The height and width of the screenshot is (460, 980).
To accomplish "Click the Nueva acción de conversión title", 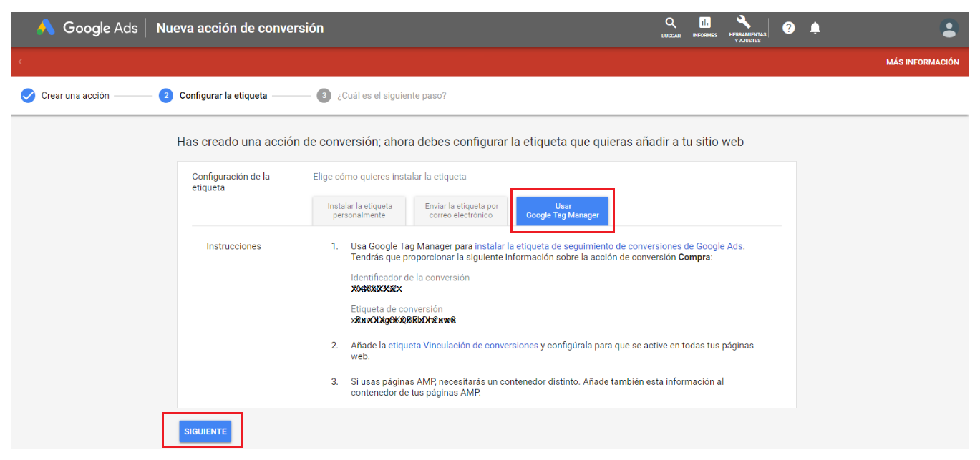I will coord(240,29).
